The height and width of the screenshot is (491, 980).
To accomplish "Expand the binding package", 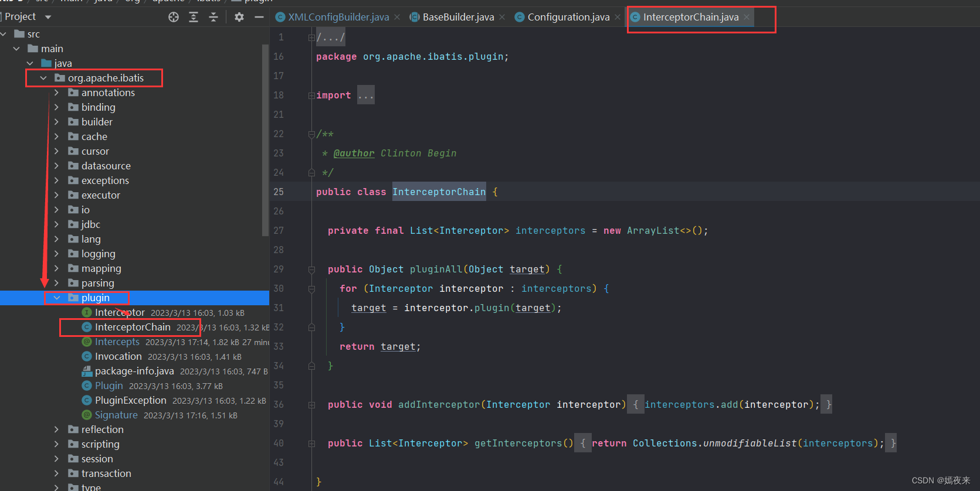I will click(x=56, y=107).
